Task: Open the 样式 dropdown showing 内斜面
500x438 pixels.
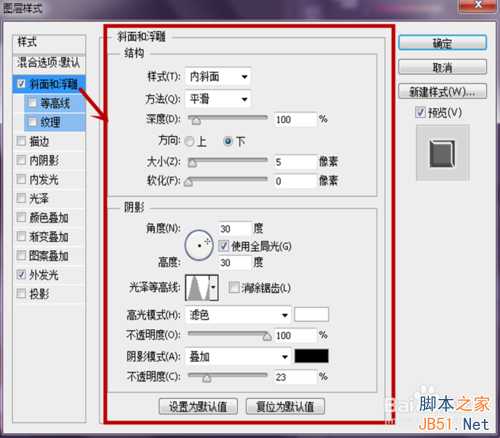Action: pyautogui.click(x=218, y=77)
